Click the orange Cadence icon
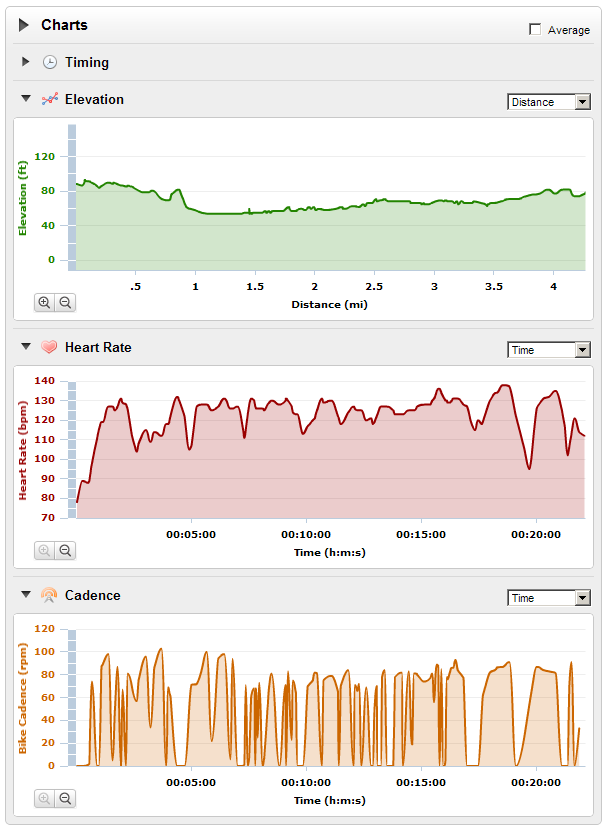This screenshot has height=832, width=608. point(50,595)
